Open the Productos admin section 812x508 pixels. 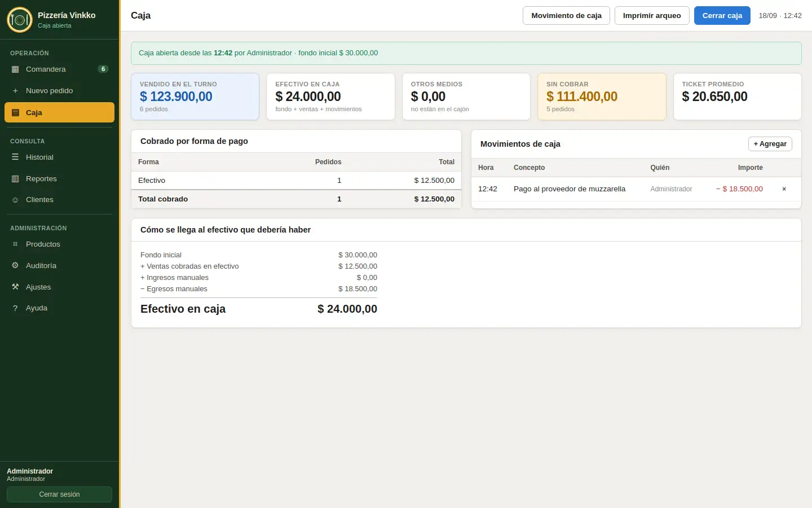point(59,244)
